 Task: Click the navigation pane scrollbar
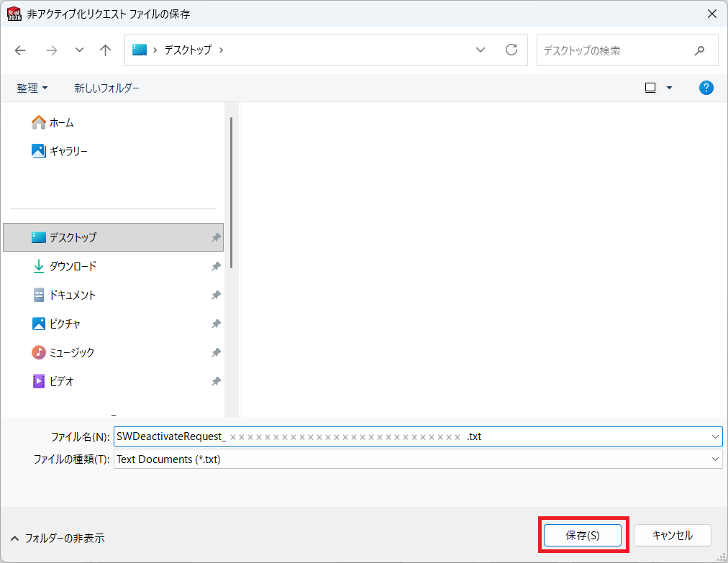coord(231,193)
